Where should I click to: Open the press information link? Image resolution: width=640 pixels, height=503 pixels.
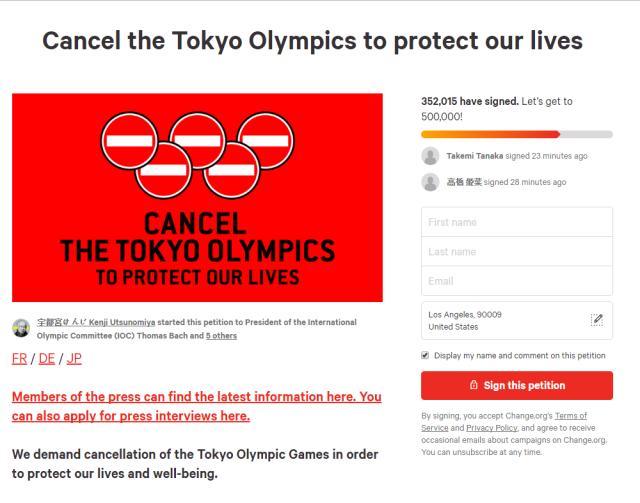196,406
